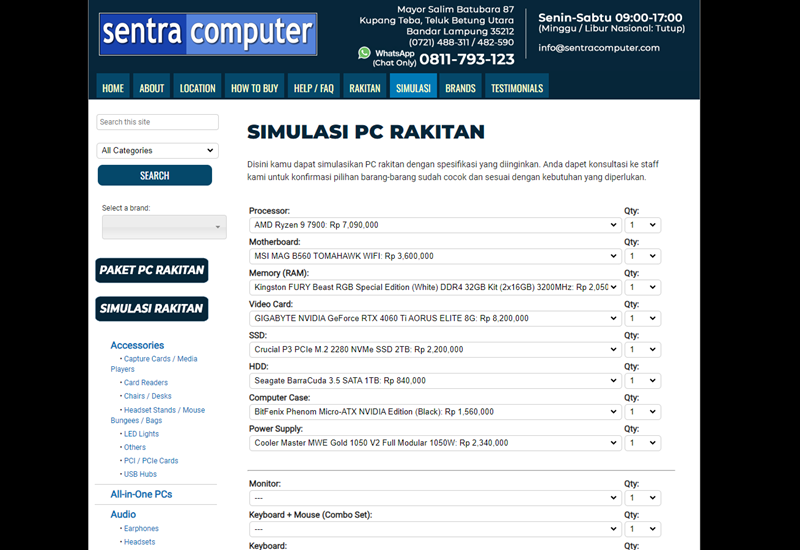Switch to the BRANDS menu tab
This screenshot has height=550, width=800.
point(460,88)
